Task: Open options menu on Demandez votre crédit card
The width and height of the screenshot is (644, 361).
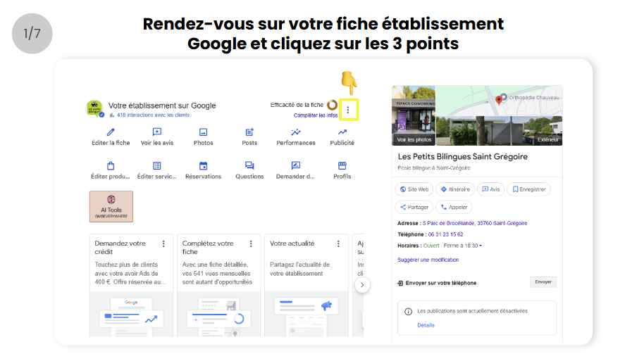Action: (163, 243)
